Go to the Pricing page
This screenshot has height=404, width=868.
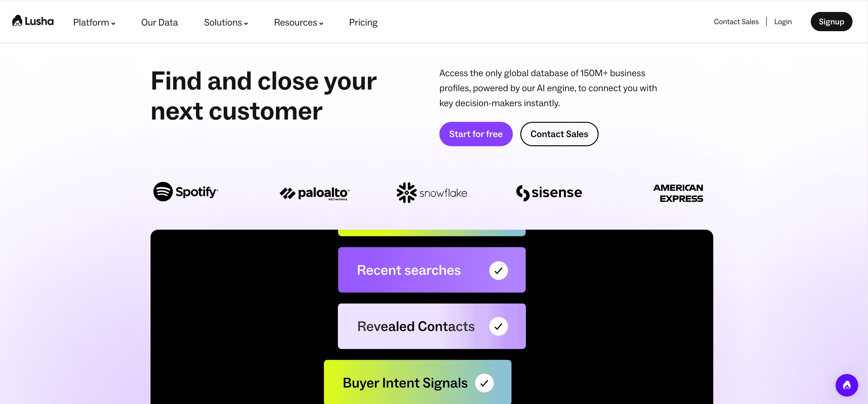(363, 22)
